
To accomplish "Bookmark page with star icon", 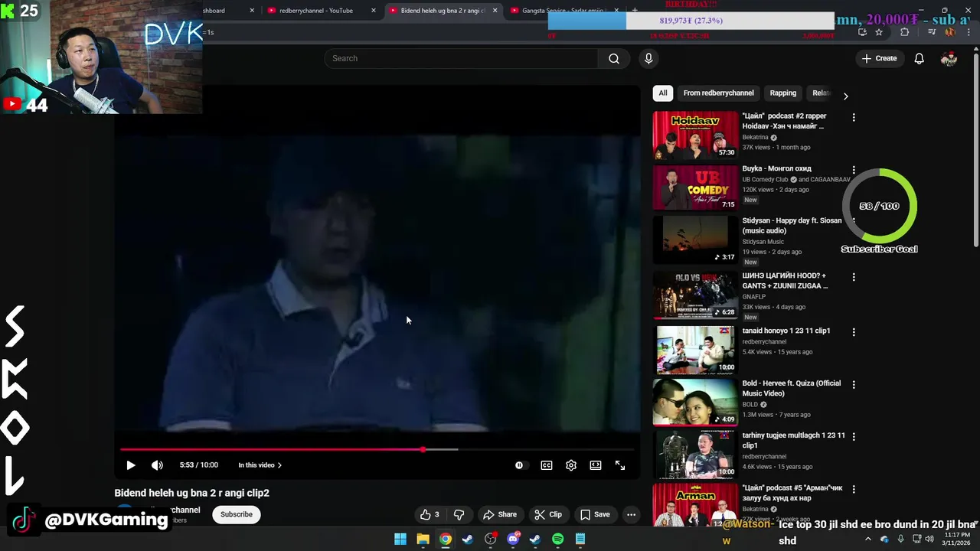I will (879, 32).
